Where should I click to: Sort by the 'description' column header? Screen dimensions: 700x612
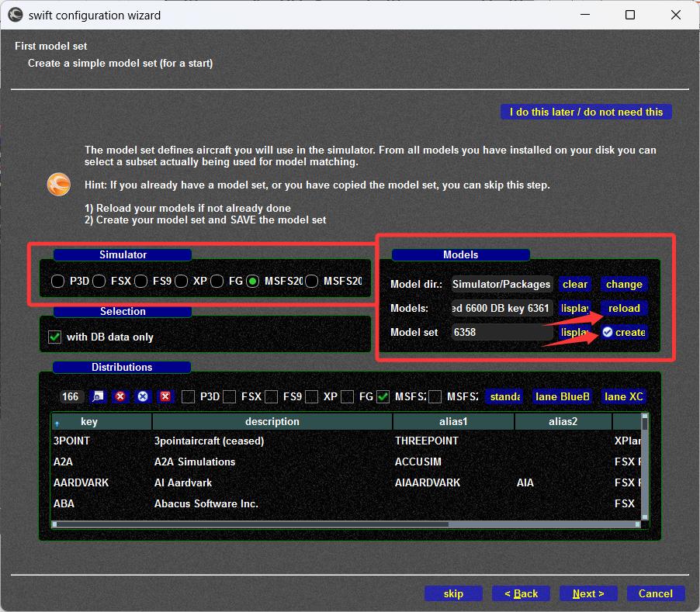[x=272, y=421]
